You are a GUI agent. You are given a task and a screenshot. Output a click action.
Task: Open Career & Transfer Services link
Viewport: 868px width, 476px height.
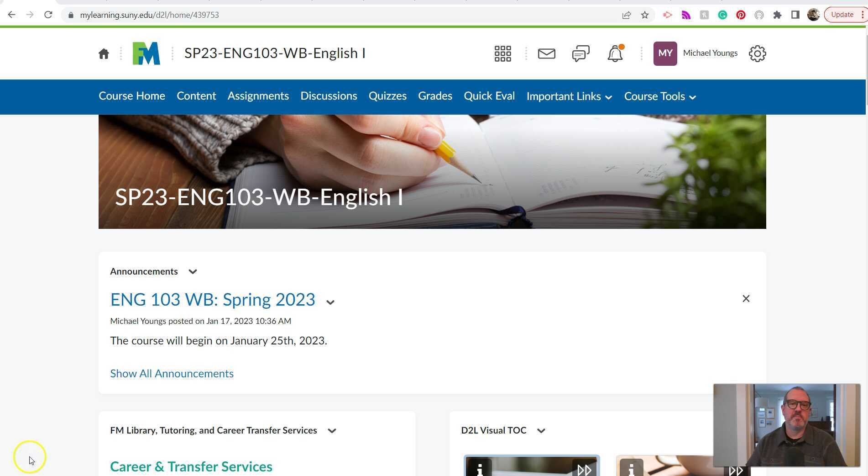[191, 466]
